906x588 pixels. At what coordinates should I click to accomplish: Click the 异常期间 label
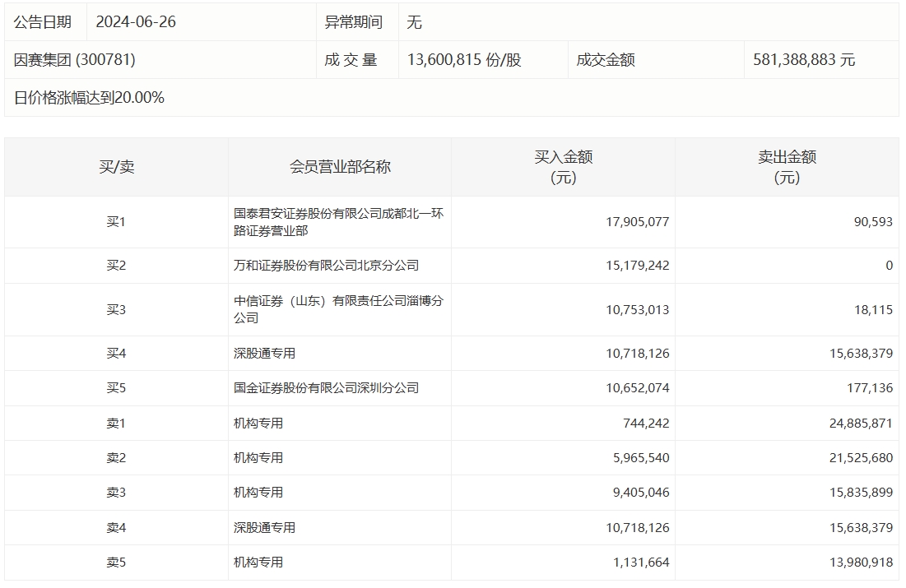coord(353,22)
